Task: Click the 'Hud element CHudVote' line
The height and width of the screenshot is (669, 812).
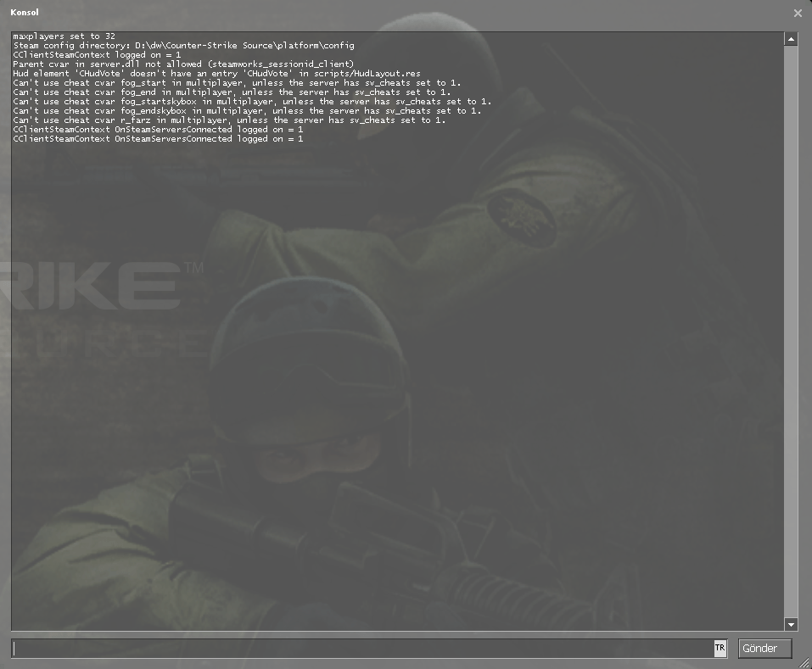Action: tap(216, 74)
